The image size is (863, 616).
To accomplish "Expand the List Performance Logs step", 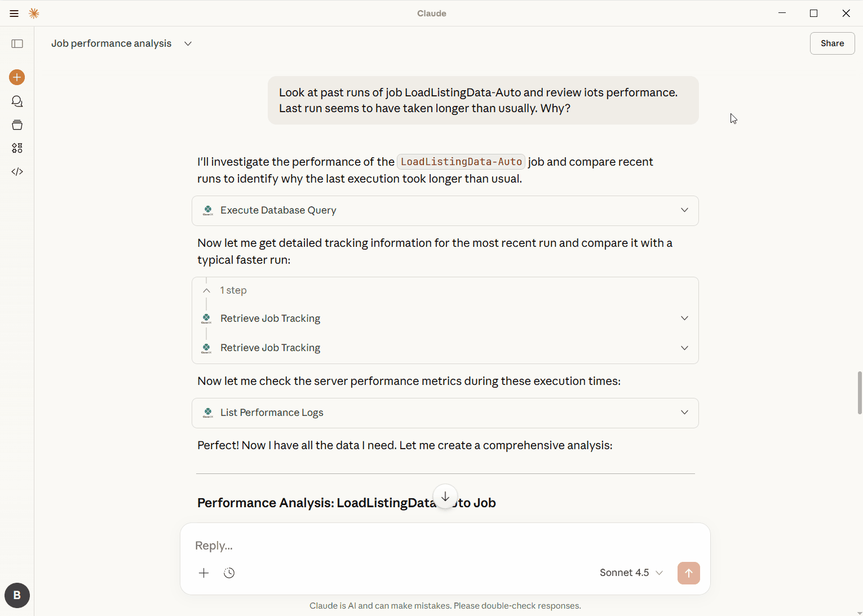I will click(684, 413).
